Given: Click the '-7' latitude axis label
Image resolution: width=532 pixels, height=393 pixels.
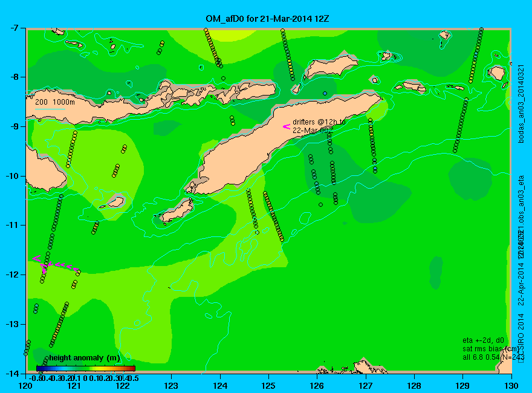Looking at the screenshot, I should click(15, 27).
